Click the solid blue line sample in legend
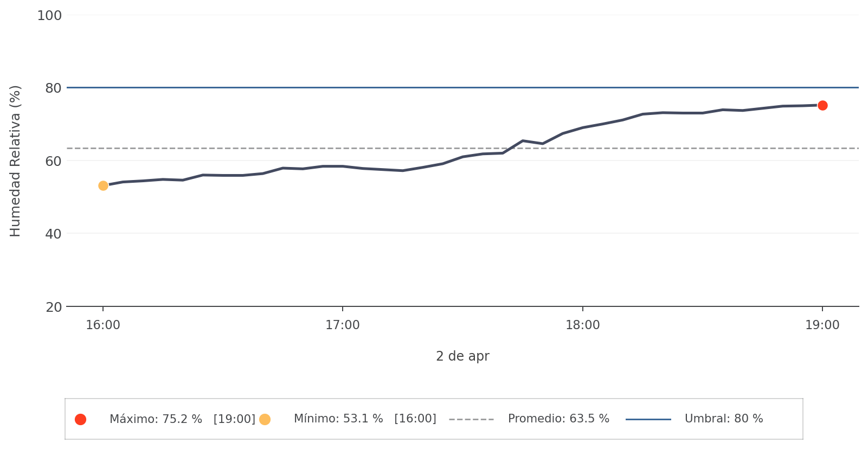 click(648, 419)
